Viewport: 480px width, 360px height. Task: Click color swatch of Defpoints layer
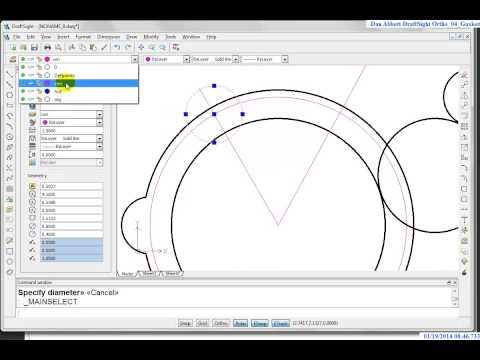pyautogui.click(x=47, y=75)
